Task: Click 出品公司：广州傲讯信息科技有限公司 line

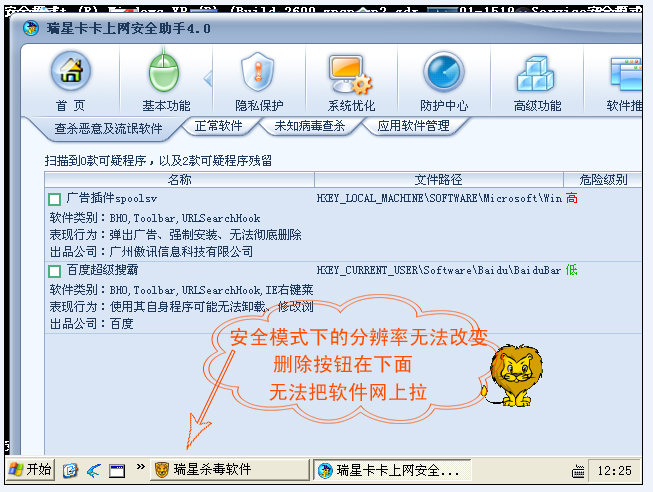Action: 151,252
